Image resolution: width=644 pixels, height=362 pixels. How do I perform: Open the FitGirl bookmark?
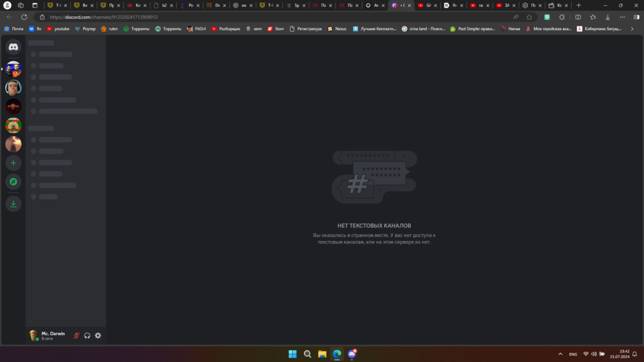[x=196, y=29]
